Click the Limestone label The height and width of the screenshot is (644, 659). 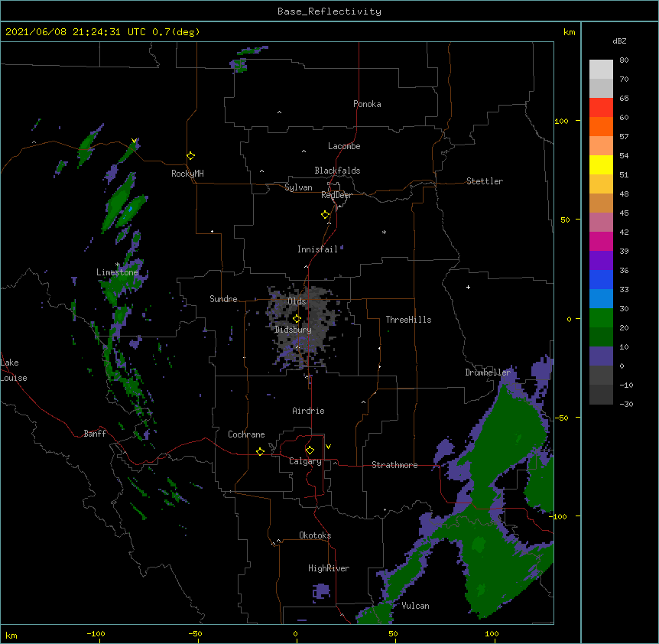pyautogui.click(x=117, y=272)
